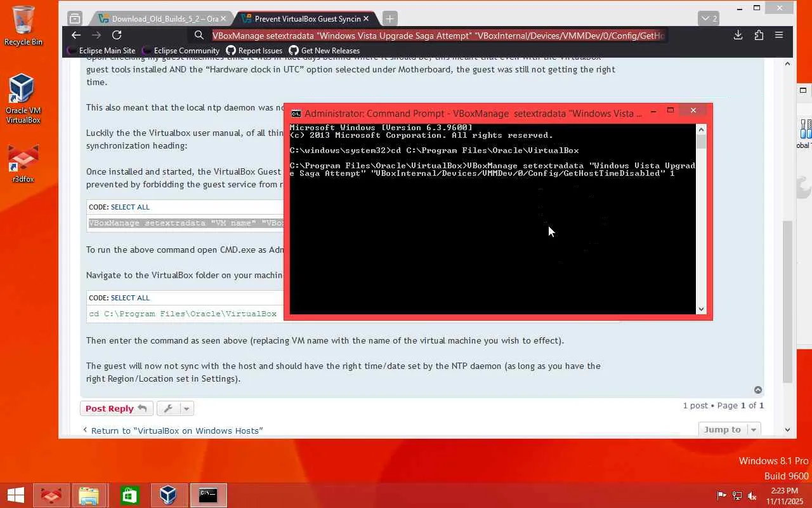Click the scroll-to-top arrow on the post

(x=757, y=390)
